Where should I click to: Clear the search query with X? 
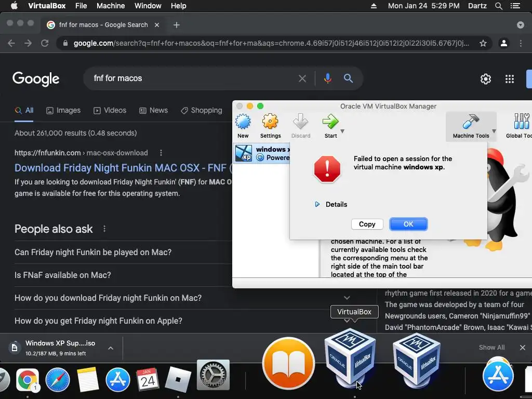click(302, 79)
